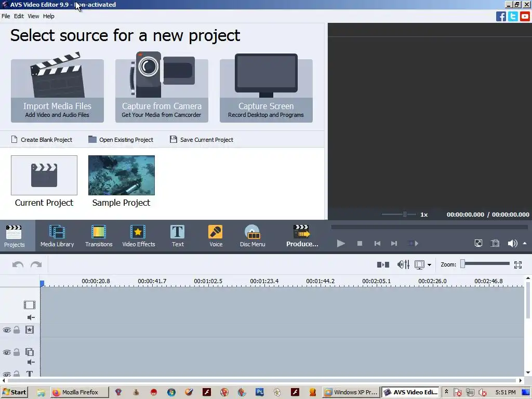Jump to previous frame
Viewport: 532px width, 399px height.
click(377, 243)
